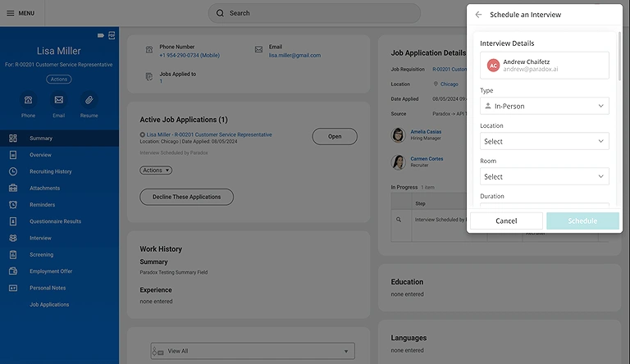This screenshot has width=630, height=364.
Task: Click Carmen Cortes profile photo
Action: pyautogui.click(x=398, y=162)
